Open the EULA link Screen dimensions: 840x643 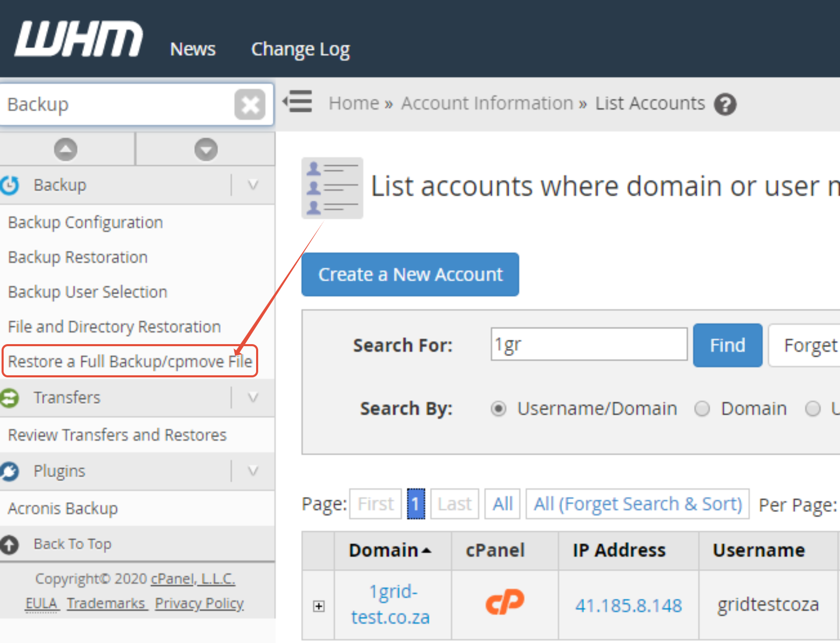[x=42, y=603]
